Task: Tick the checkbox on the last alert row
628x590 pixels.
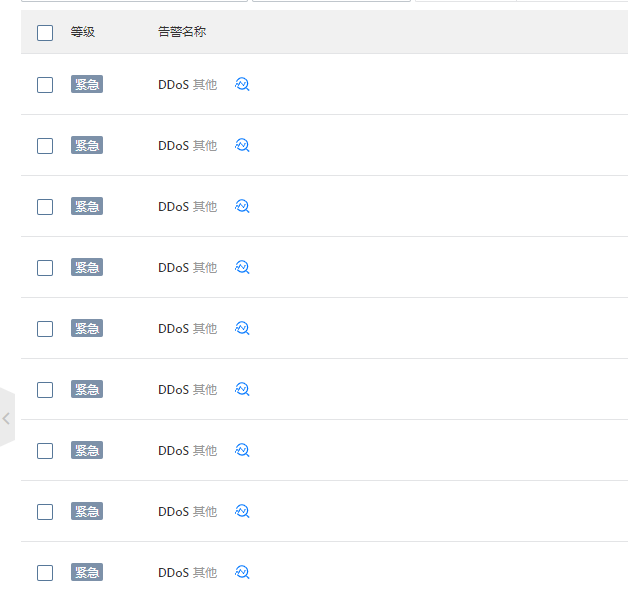Action: click(x=45, y=573)
